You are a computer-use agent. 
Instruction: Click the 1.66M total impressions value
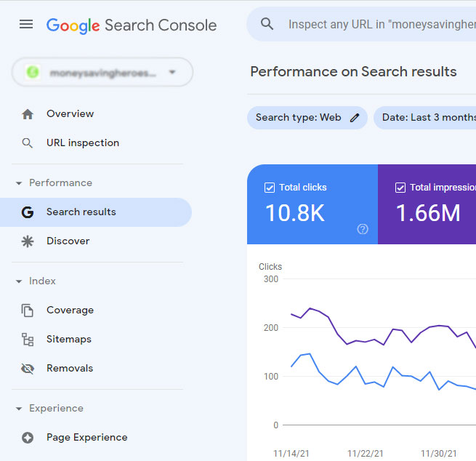(428, 213)
